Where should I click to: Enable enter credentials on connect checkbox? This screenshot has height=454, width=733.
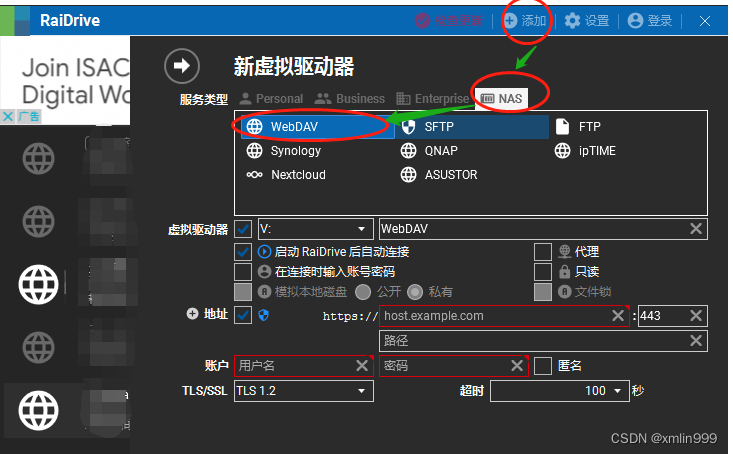pos(243,272)
